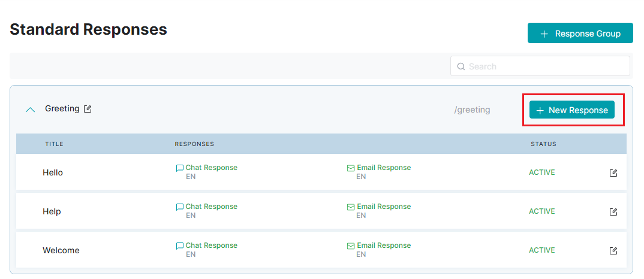Collapse the Greeting response group
644x279 pixels.
click(x=30, y=110)
